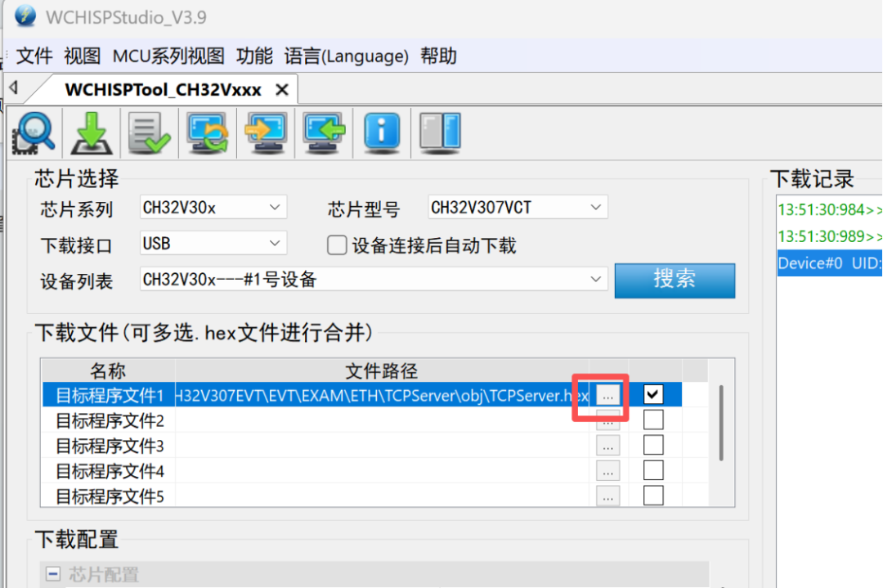Select the WCHISPTool_CH32Vxxx tab
883x588 pixels.
[x=163, y=90]
